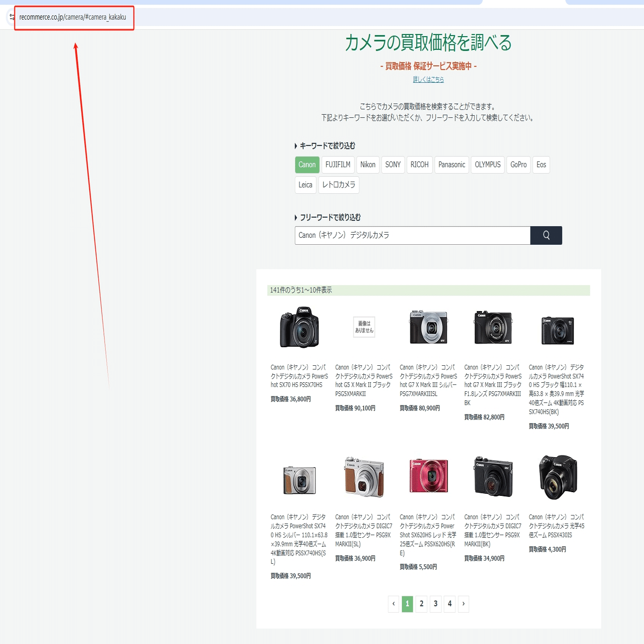Click price 買取価格 4,300円
Screen dimensions: 644x644
click(x=547, y=549)
